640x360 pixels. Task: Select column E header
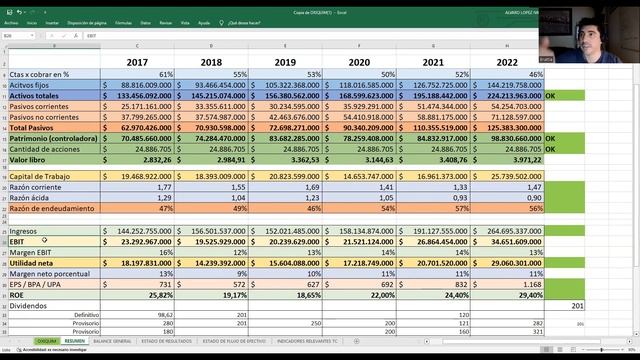(x=285, y=46)
